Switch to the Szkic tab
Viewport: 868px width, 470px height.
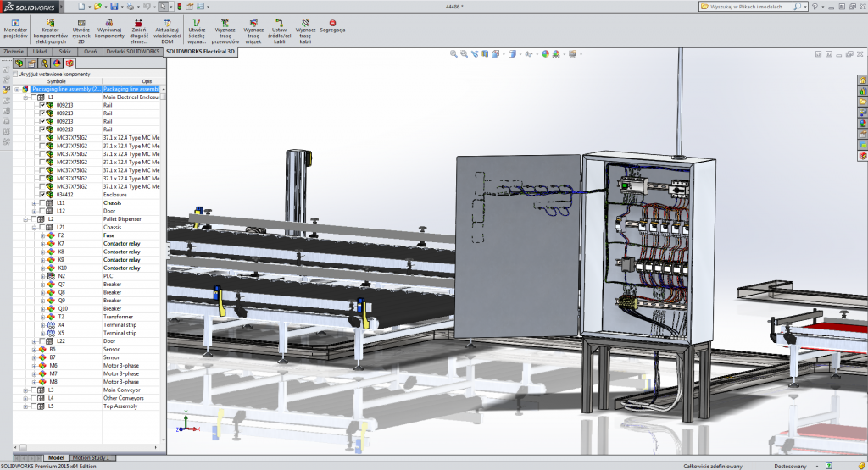(x=65, y=52)
